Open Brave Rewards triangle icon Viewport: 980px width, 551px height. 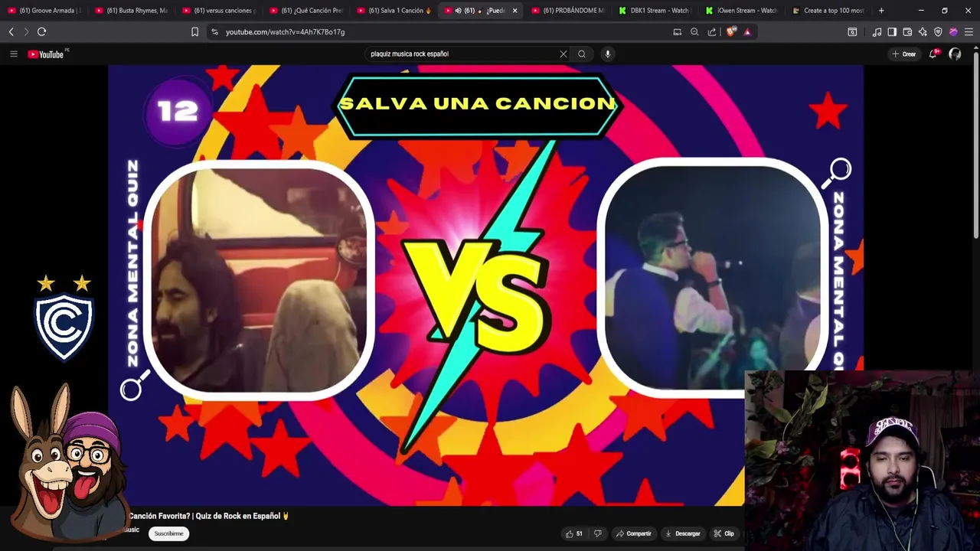pyautogui.click(x=747, y=32)
